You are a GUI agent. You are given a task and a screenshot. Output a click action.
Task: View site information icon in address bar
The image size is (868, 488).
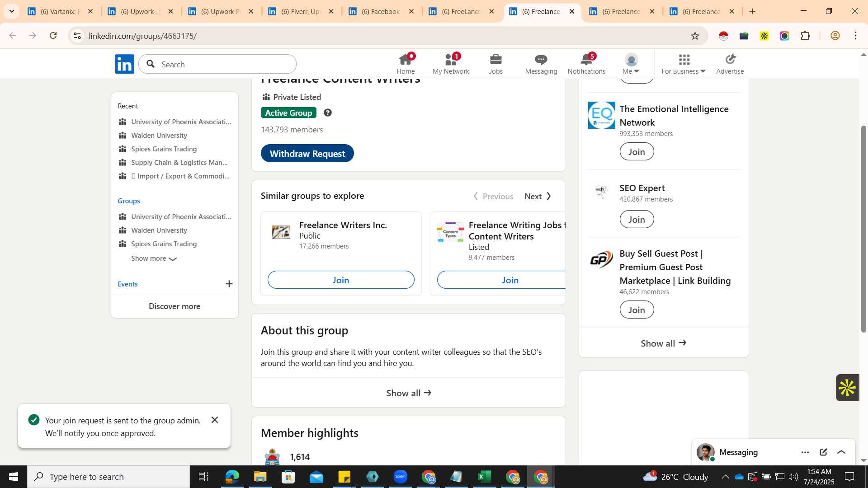click(77, 36)
